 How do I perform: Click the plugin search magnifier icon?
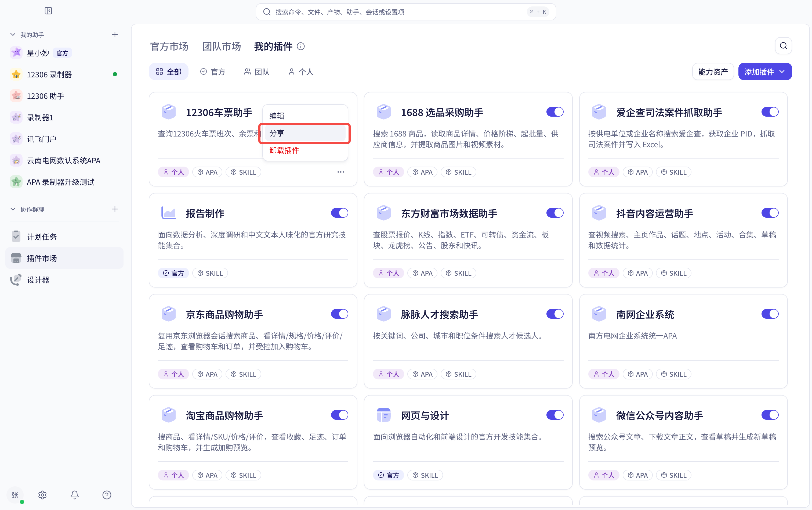coord(783,46)
